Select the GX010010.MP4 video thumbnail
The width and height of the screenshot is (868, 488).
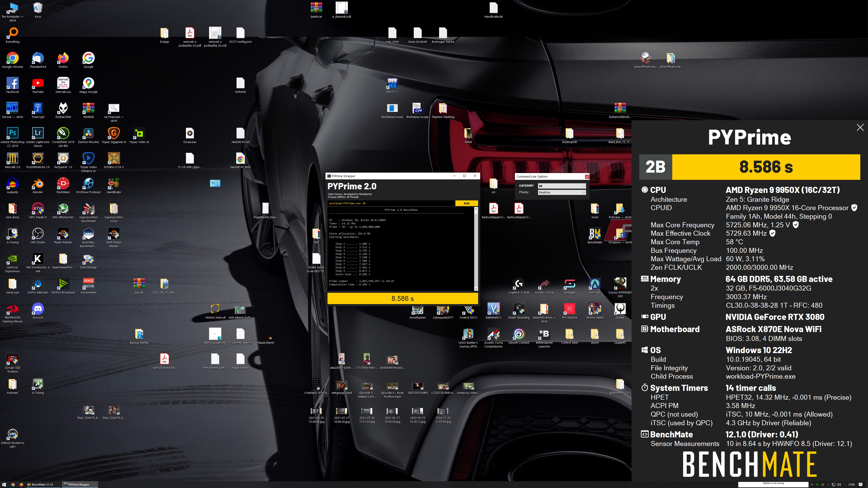417,386
